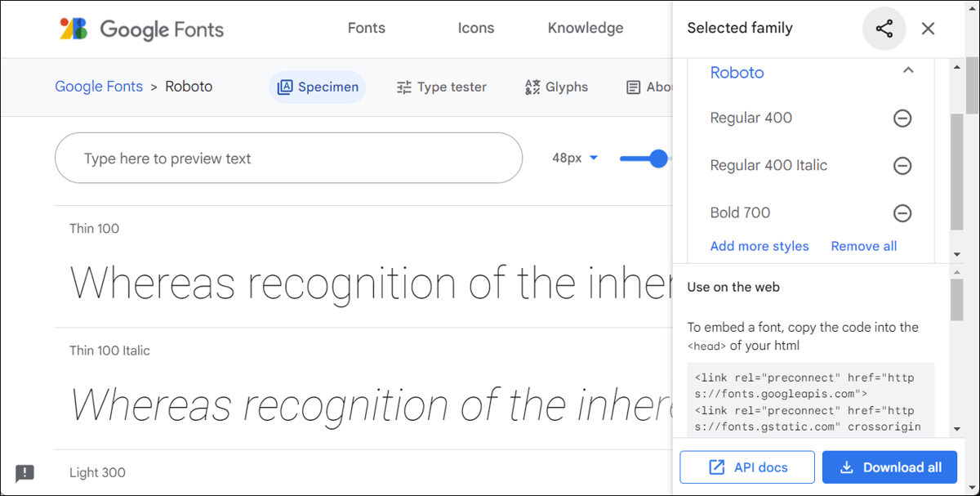The width and height of the screenshot is (980, 496).
Task: Remove the Regular 400 Italic style
Action: point(902,166)
